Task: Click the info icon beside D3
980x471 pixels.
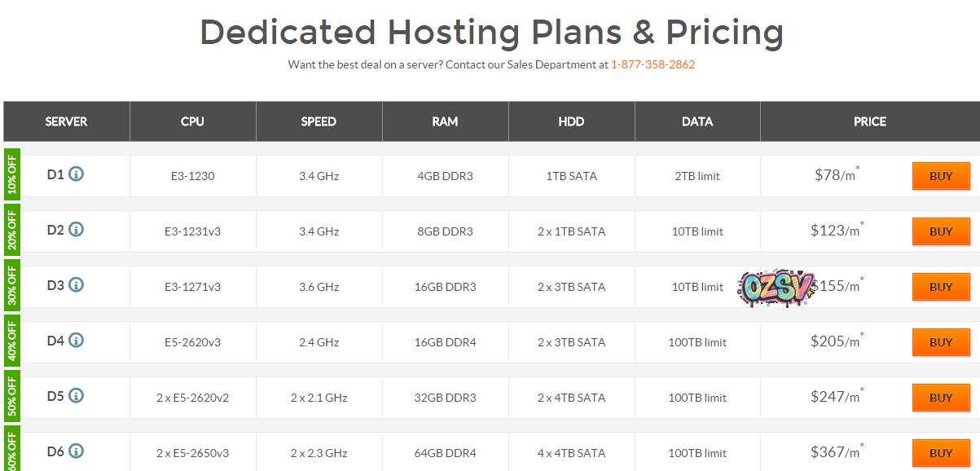Action: (x=76, y=285)
